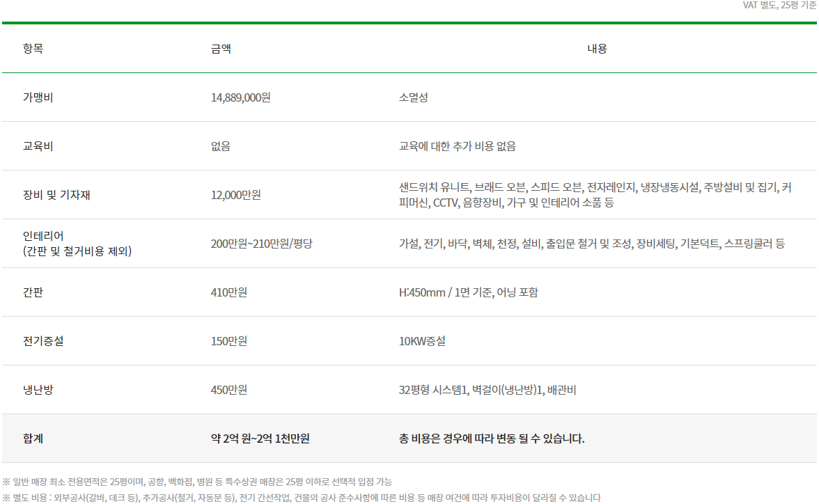
Task: Click the 410만원 amount cell
Action: point(231,292)
